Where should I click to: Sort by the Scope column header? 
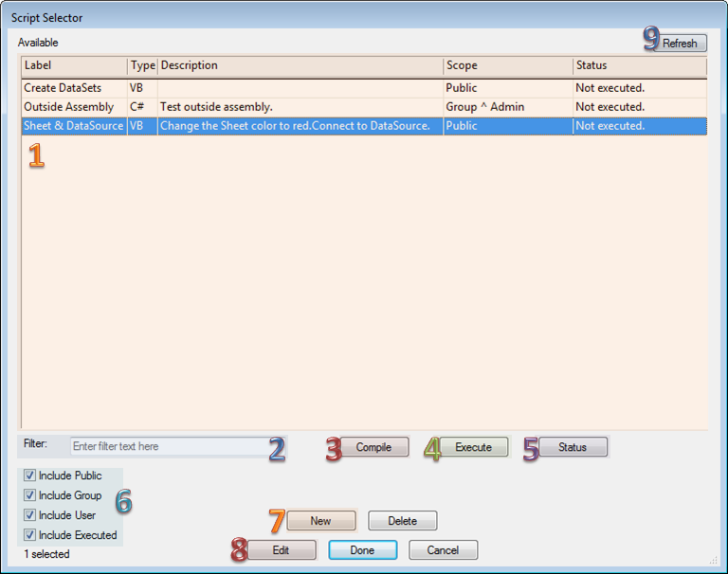click(507, 66)
